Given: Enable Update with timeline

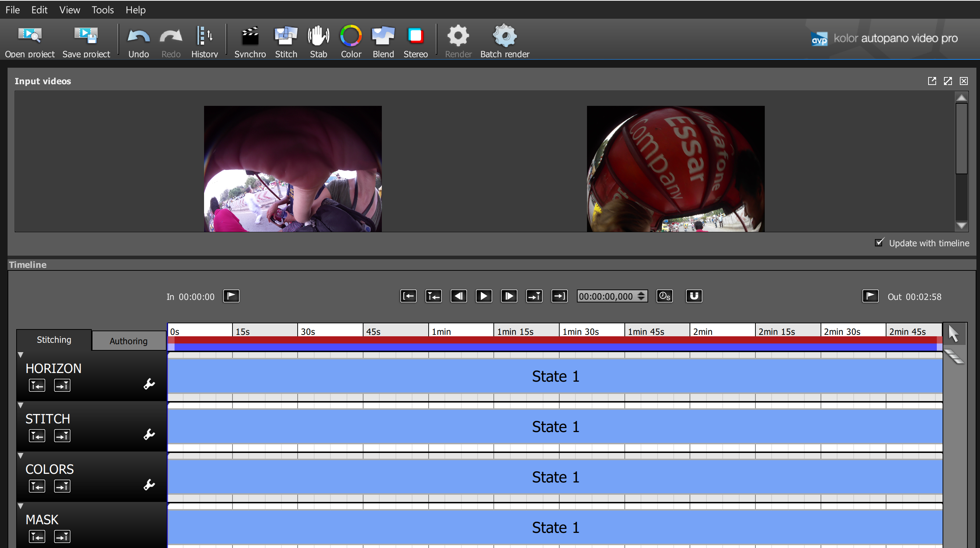Looking at the screenshot, I should pyautogui.click(x=879, y=243).
